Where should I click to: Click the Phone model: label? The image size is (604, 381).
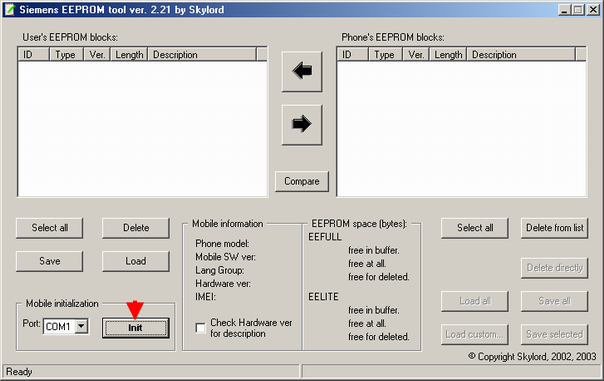(x=222, y=243)
